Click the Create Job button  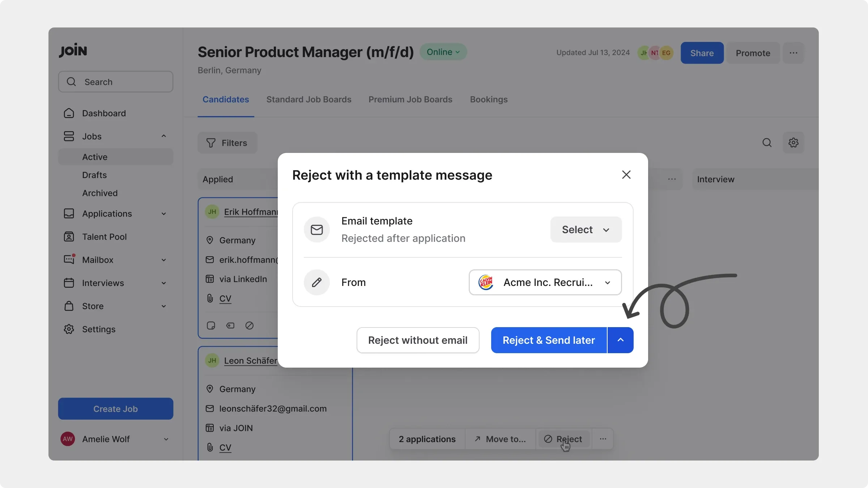(x=116, y=409)
